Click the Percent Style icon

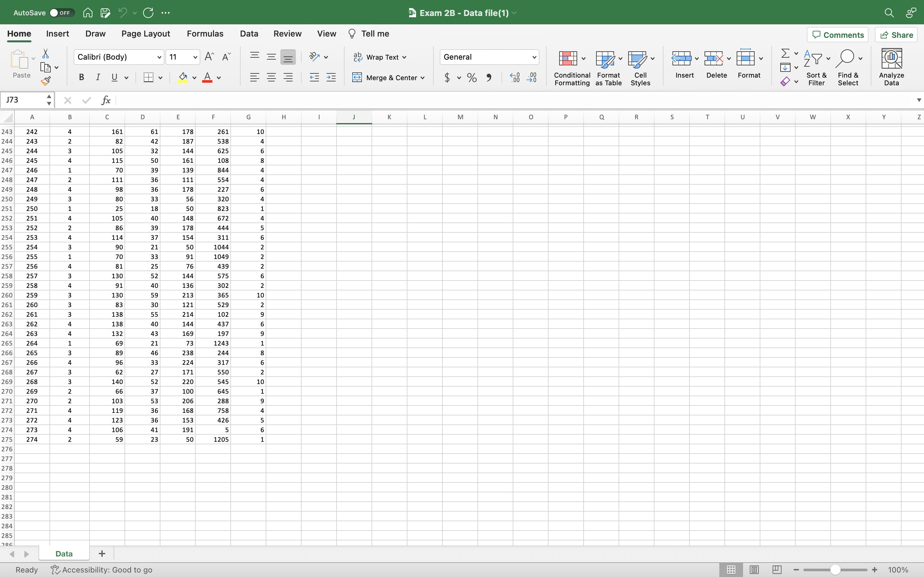pos(472,78)
